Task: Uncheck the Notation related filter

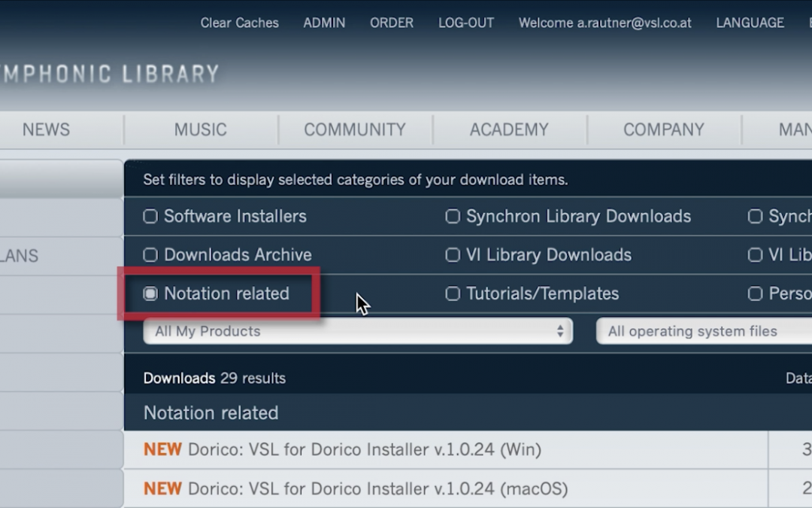Action: pyautogui.click(x=150, y=294)
